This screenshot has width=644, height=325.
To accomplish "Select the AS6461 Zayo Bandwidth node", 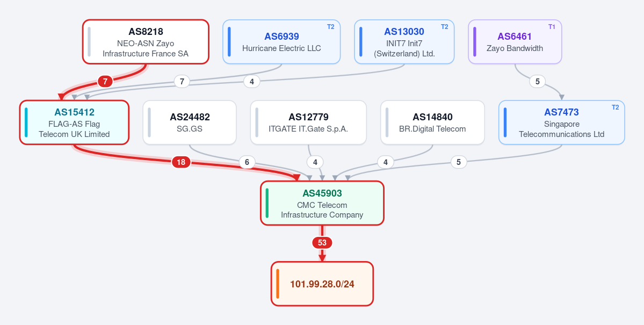I will 515,42.
